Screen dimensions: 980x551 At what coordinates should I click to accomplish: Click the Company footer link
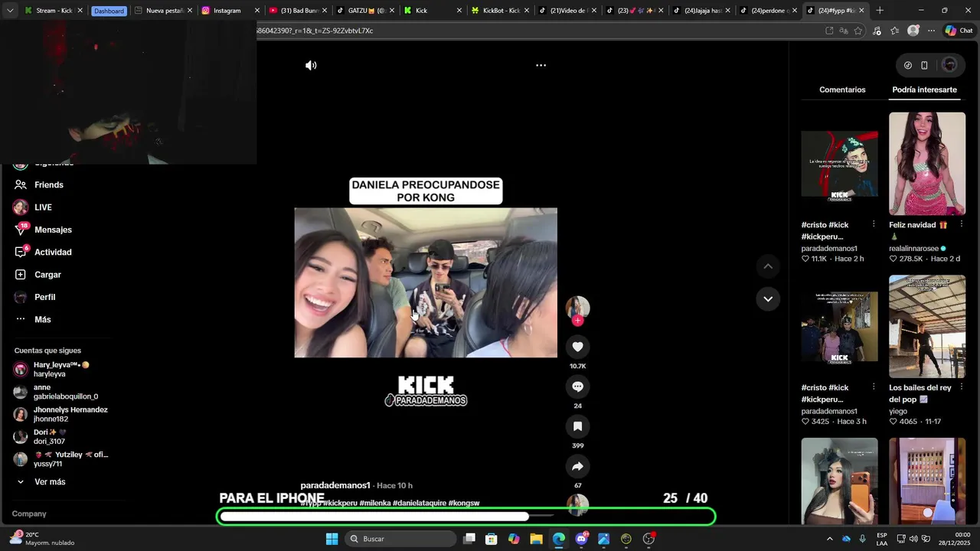[x=29, y=514]
